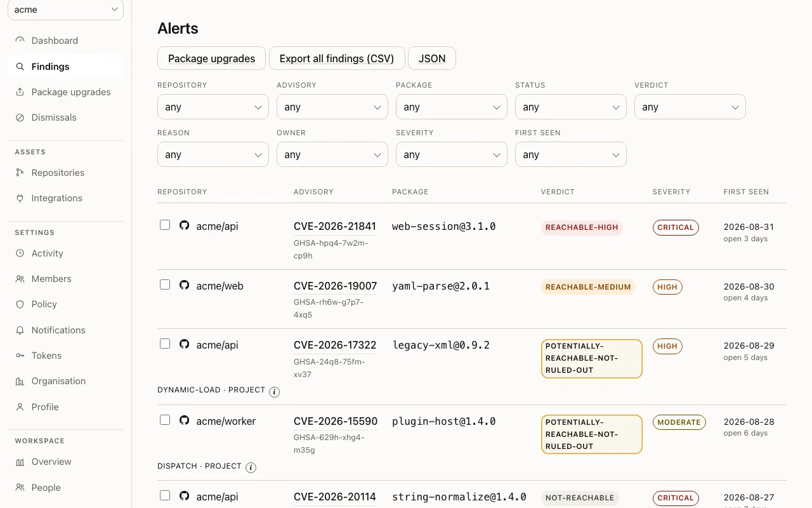Click the Package upgrades button

pyautogui.click(x=212, y=58)
